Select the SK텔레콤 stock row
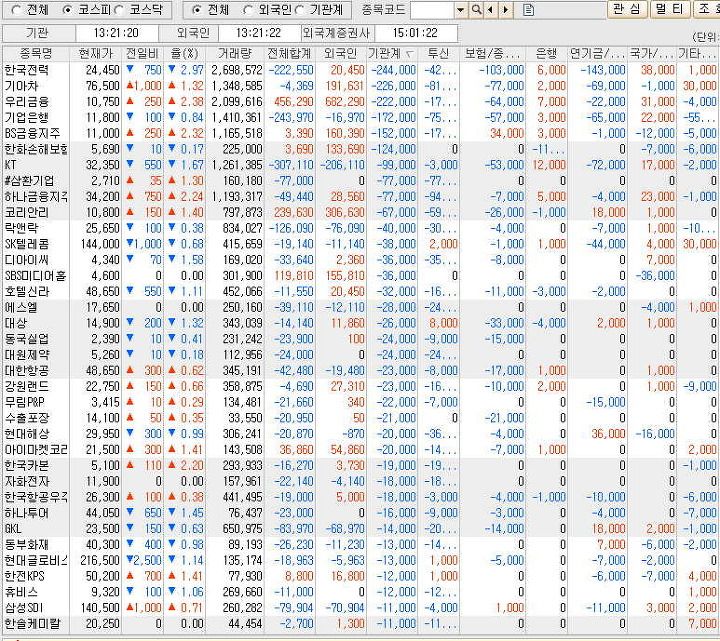The width and height of the screenshot is (720, 641). 360,244
